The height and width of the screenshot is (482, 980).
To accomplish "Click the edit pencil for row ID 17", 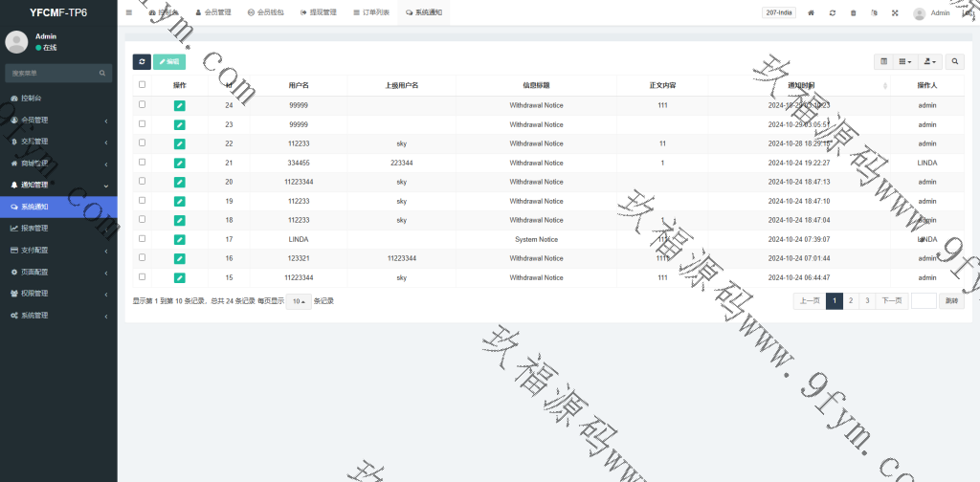I will click(180, 239).
